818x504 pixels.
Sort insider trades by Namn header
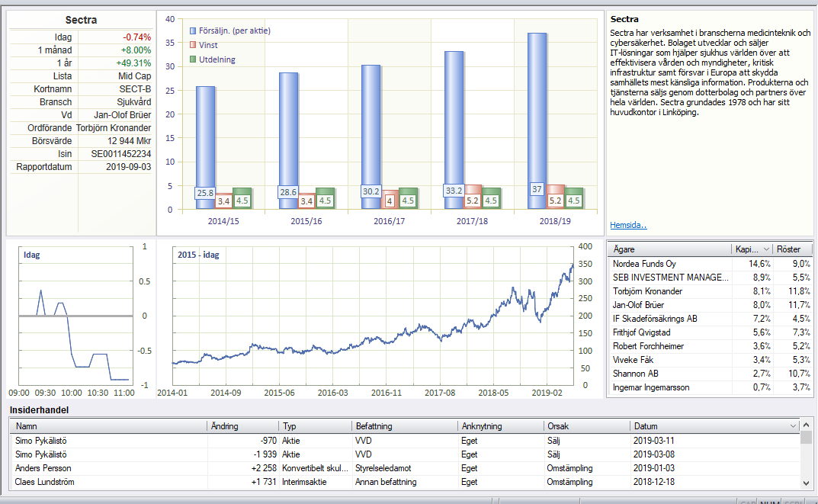click(108, 426)
